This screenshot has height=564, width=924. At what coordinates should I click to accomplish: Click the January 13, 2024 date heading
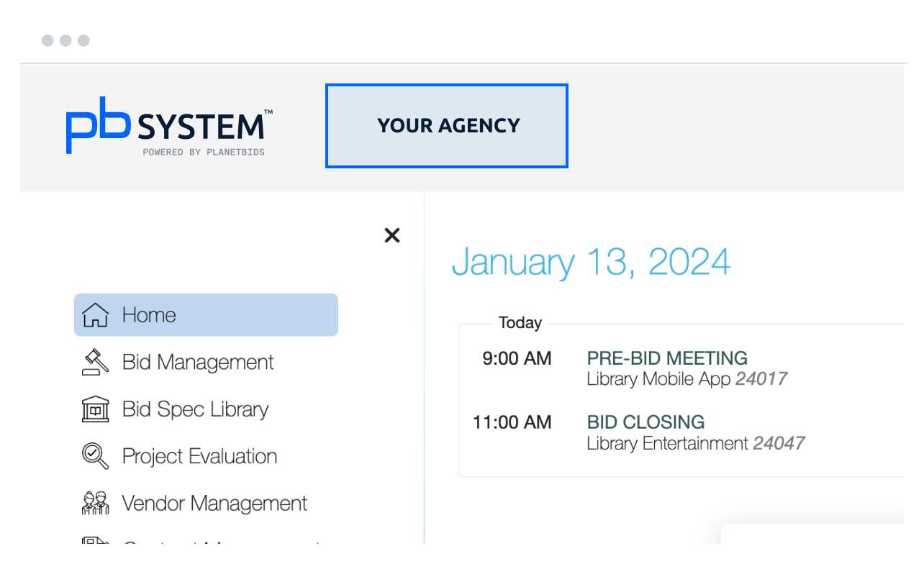[591, 261]
